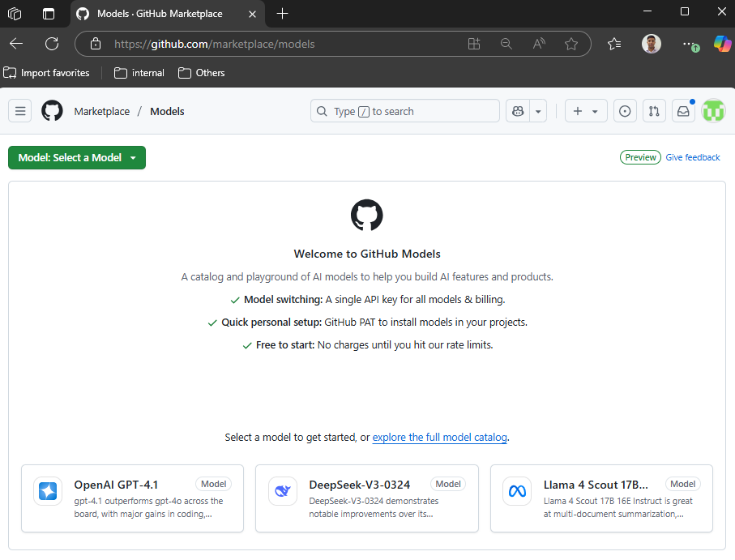Image resolution: width=735 pixels, height=560 pixels.
Task: Open the Pull requests icon in header
Action: pyautogui.click(x=654, y=111)
